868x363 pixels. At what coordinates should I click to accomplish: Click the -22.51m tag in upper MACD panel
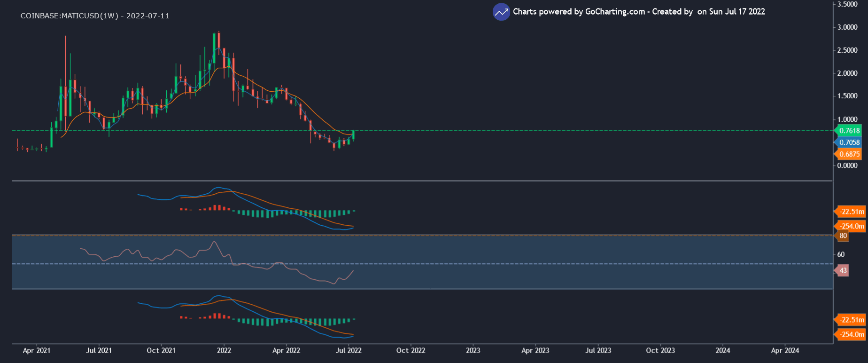[x=852, y=212]
